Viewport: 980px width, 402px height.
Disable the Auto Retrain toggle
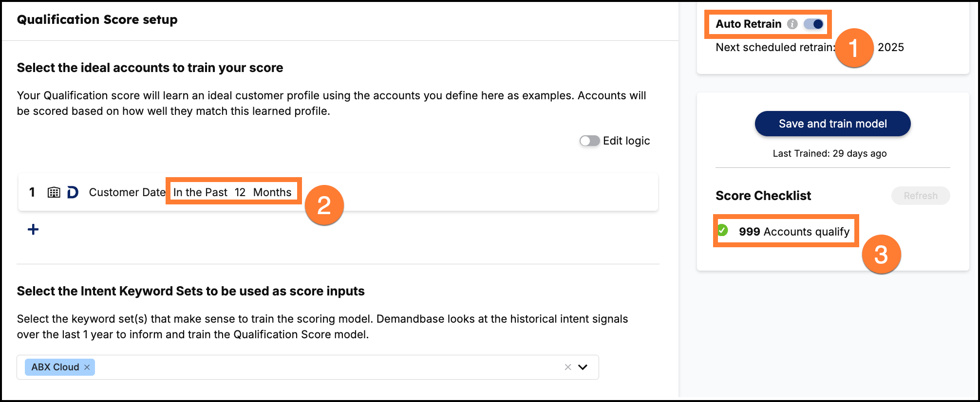tap(814, 23)
